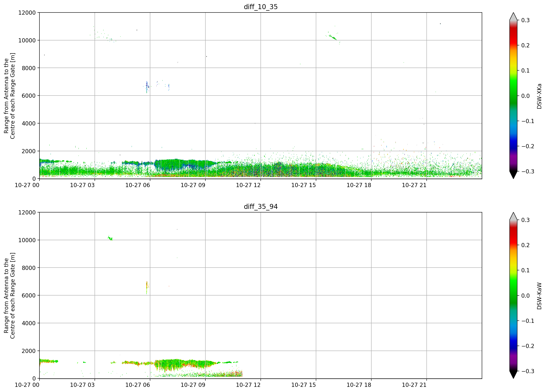Click the DSW-KaW color scale bar

click(x=513, y=295)
